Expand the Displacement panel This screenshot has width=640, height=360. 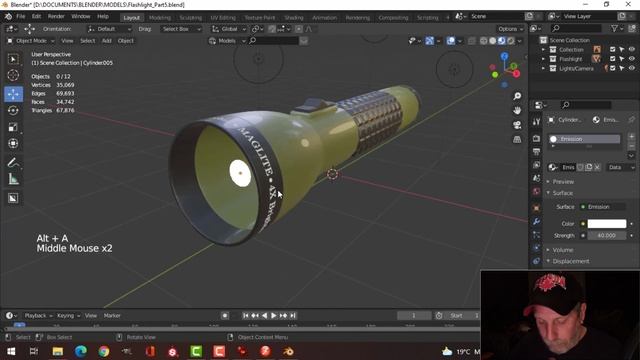[571, 261]
